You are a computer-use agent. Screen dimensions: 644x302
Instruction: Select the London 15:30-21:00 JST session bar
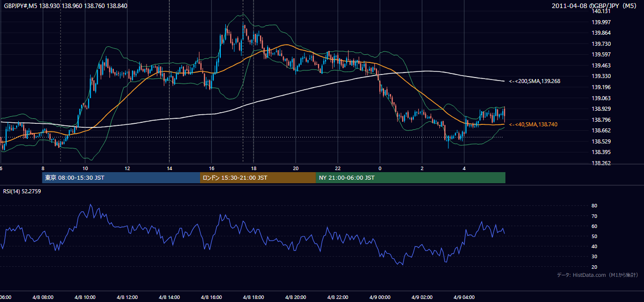tap(258, 178)
